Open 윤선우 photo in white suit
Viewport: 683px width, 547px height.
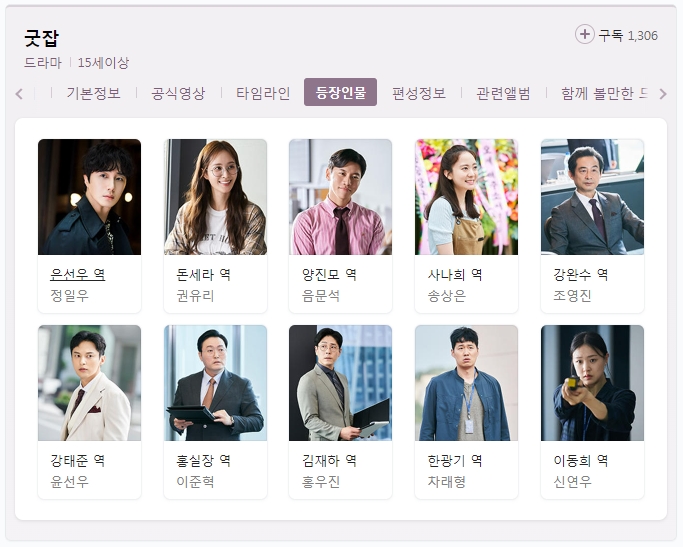[x=89, y=383]
